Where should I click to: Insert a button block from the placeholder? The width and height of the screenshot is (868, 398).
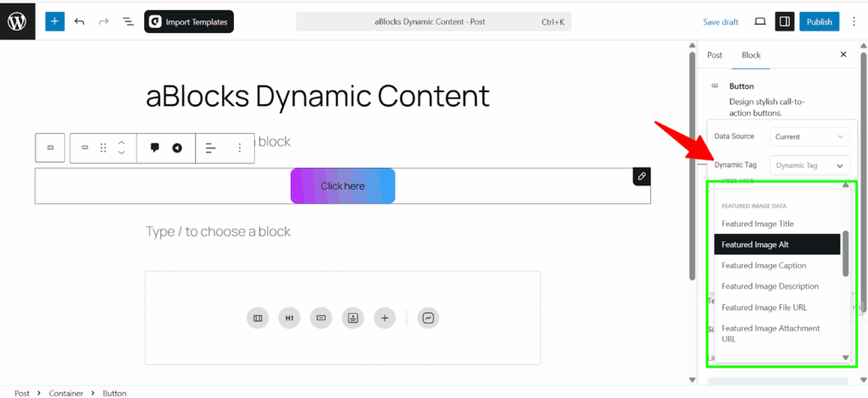321,318
